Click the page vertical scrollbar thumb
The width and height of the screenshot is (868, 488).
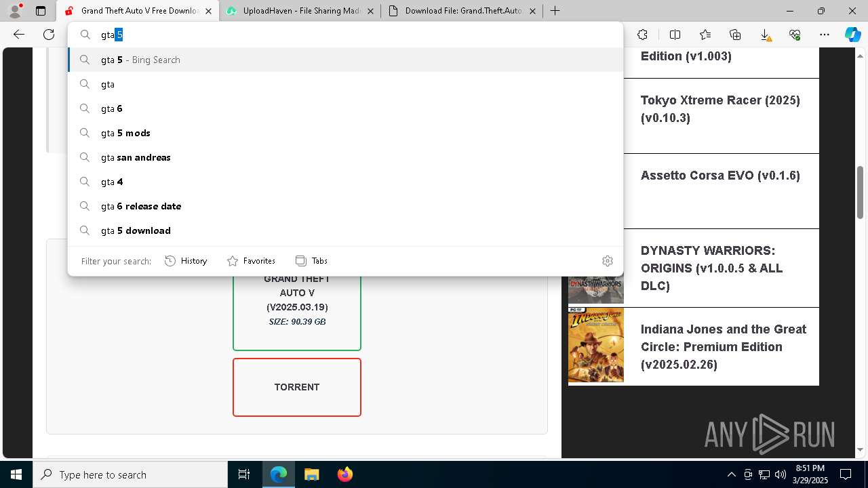point(860,192)
